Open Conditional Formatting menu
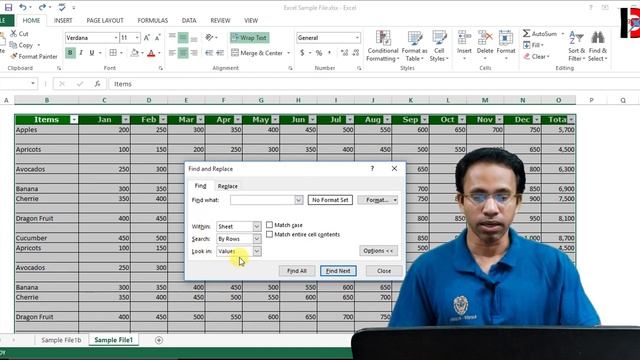 point(382,47)
